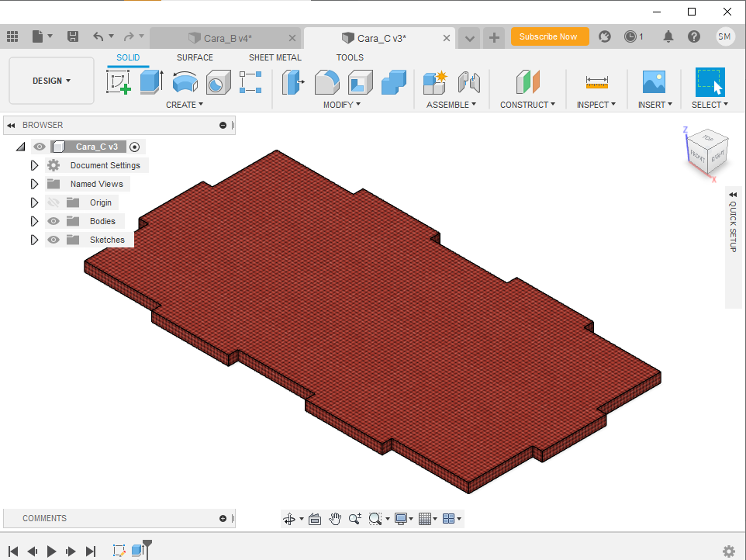
Task: Jump to the timeline beginning
Action: (13, 551)
